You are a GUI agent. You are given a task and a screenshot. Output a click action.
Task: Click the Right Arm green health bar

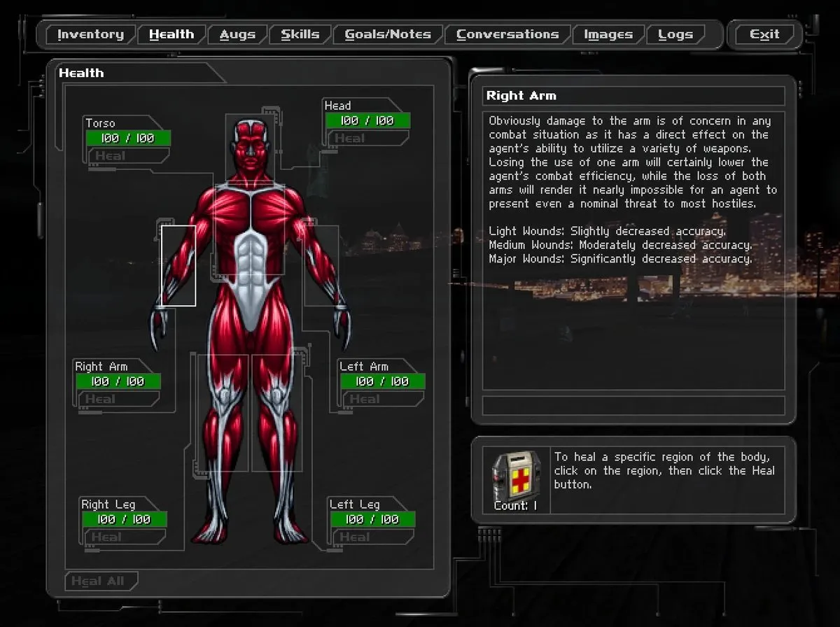(x=118, y=381)
